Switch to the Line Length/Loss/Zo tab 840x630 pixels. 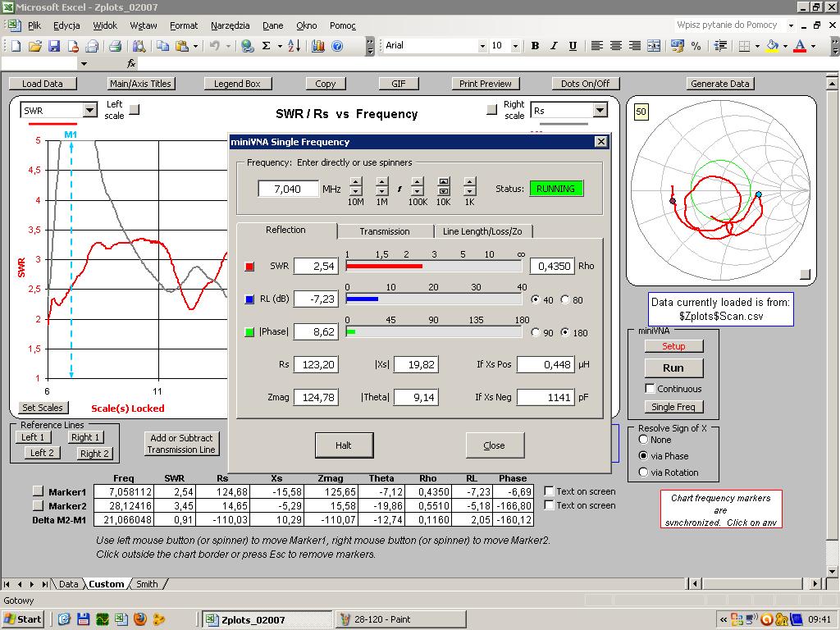click(482, 231)
